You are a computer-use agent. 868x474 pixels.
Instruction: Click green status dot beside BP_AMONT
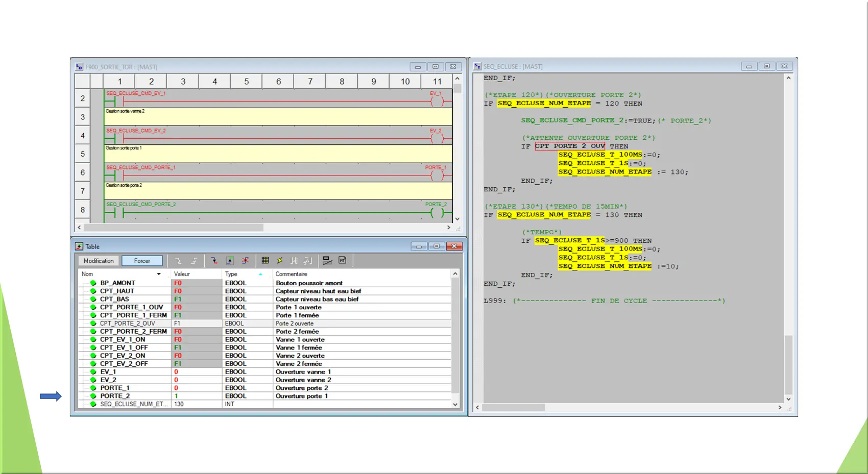pos(93,283)
